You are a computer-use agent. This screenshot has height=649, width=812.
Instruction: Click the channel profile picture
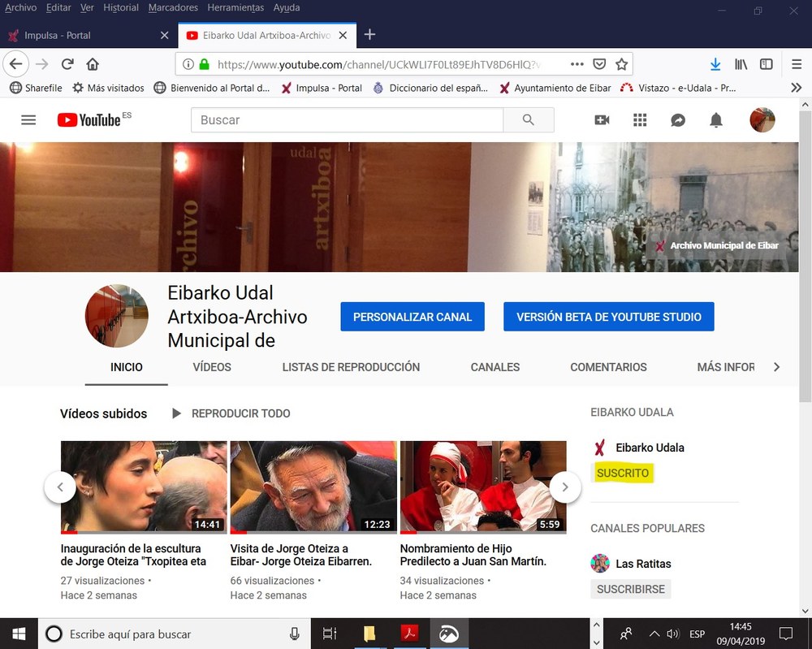click(x=116, y=315)
